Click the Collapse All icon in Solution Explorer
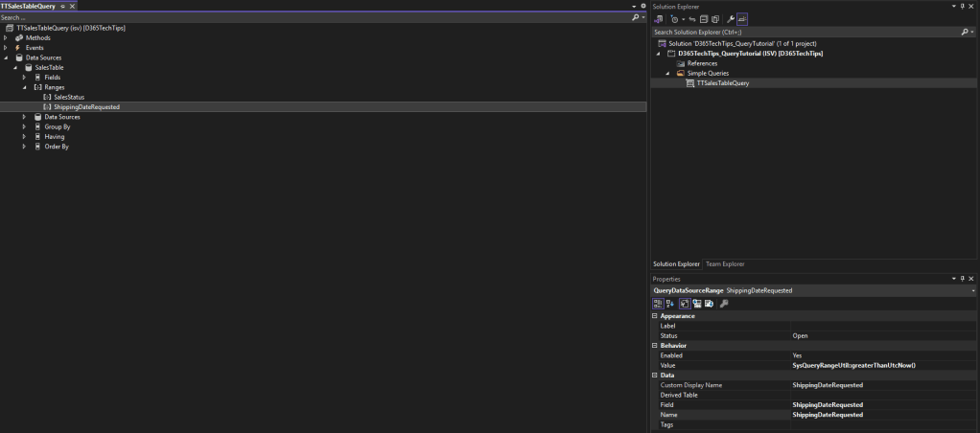The image size is (980, 433). pos(704,19)
